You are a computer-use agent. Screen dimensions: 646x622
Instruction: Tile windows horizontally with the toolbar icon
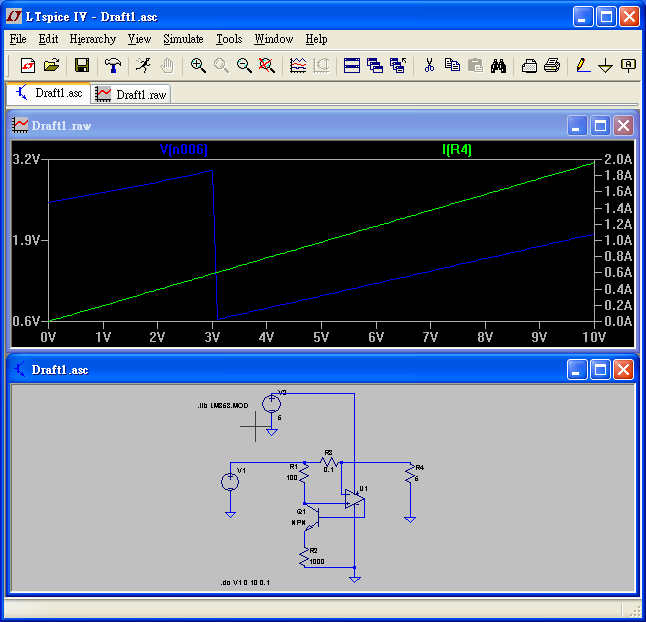[352, 65]
